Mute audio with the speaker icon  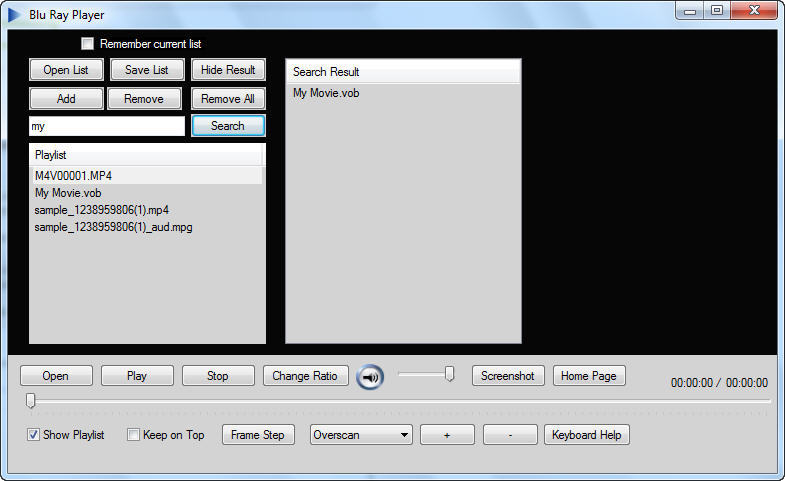click(x=370, y=377)
